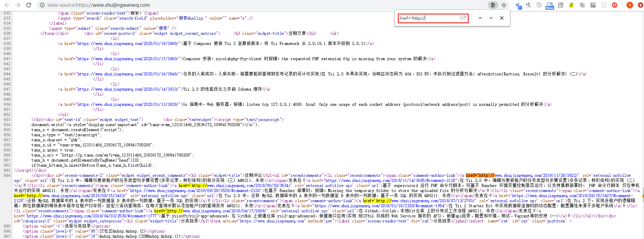Click the find-in-page icon in address bar
The width and height of the screenshot is (644, 239).
click(x=493, y=5)
